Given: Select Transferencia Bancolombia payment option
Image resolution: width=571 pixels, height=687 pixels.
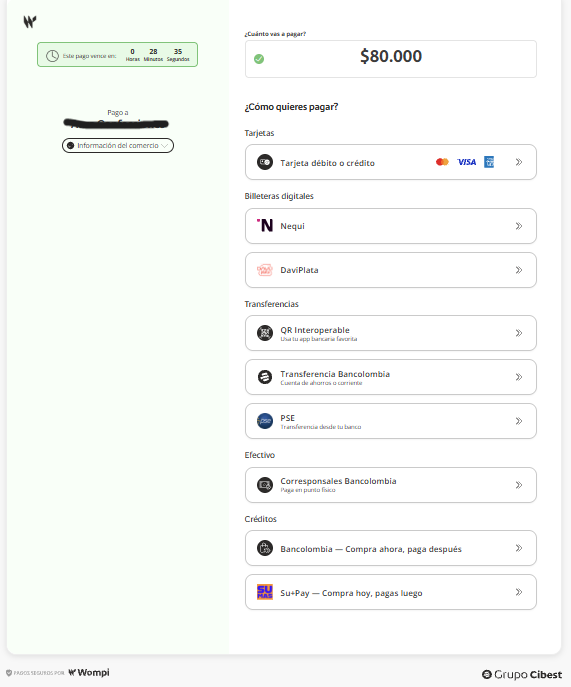Looking at the screenshot, I should pyautogui.click(x=391, y=377).
